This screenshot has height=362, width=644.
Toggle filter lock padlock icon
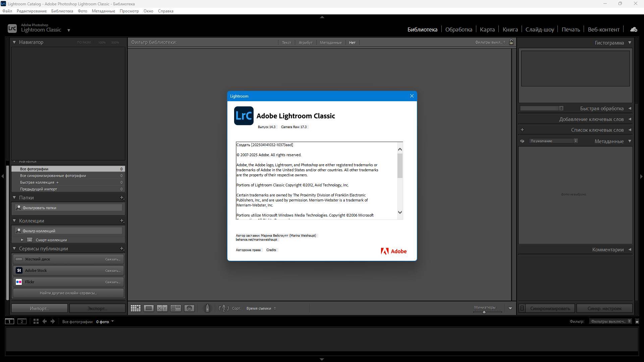[x=511, y=42]
